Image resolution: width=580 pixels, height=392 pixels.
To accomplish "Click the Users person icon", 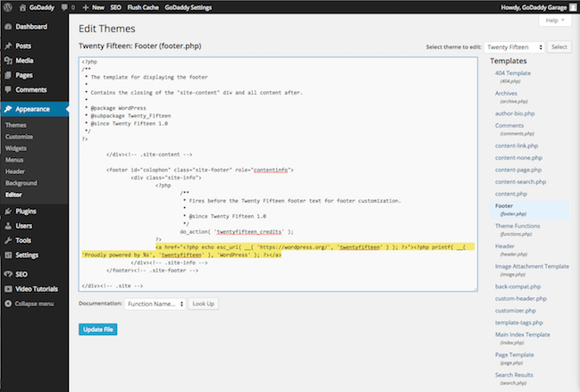I will 8,226.
